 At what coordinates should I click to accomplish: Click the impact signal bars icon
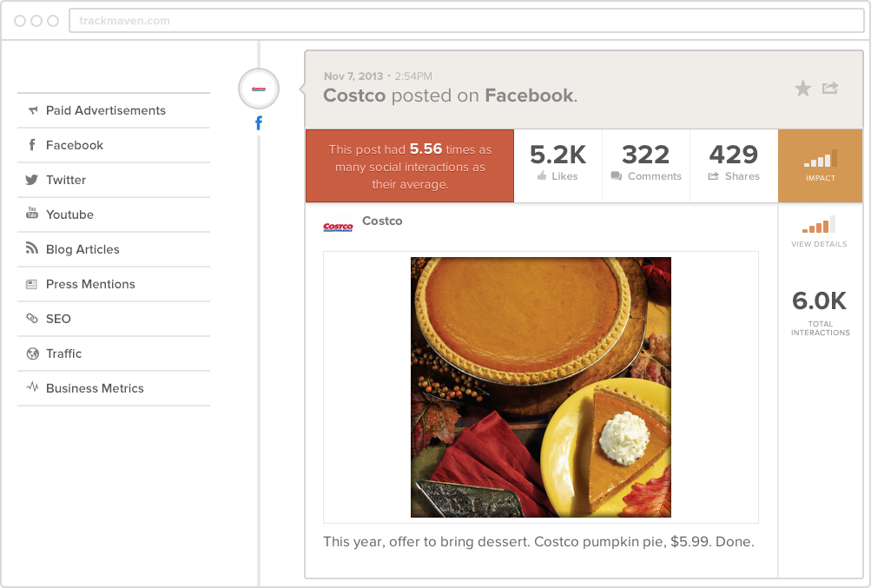coord(821,158)
